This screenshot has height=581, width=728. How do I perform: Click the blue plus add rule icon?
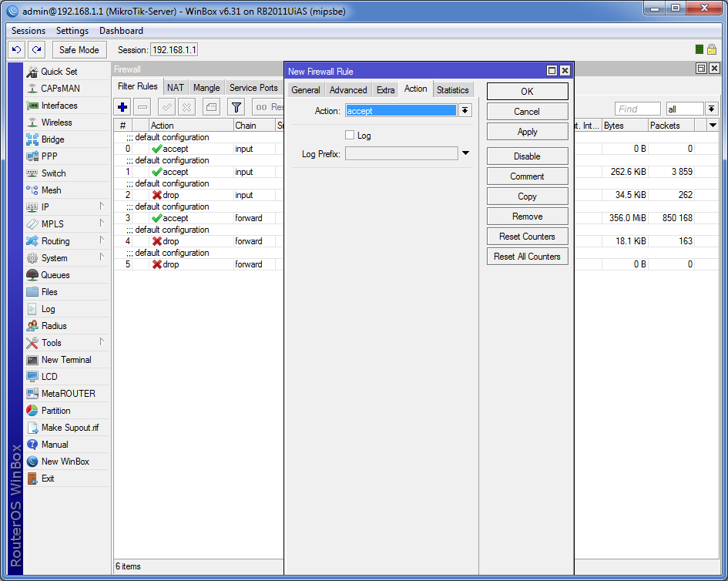(122, 107)
